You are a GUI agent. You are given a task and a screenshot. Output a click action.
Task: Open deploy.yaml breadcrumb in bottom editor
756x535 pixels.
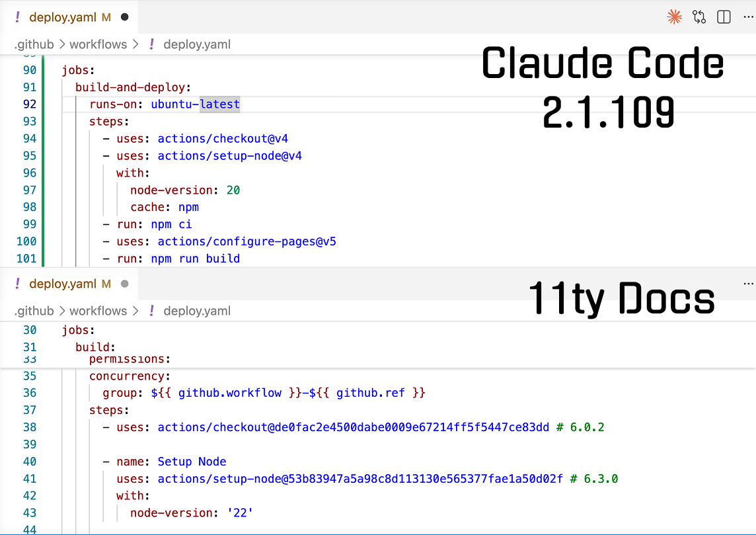[197, 311]
